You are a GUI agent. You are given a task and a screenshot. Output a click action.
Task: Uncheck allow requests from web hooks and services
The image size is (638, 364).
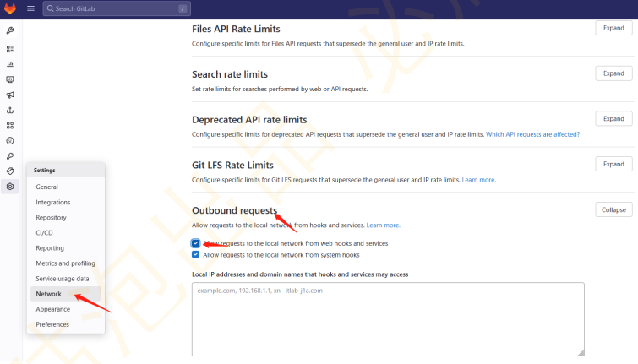[196, 243]
